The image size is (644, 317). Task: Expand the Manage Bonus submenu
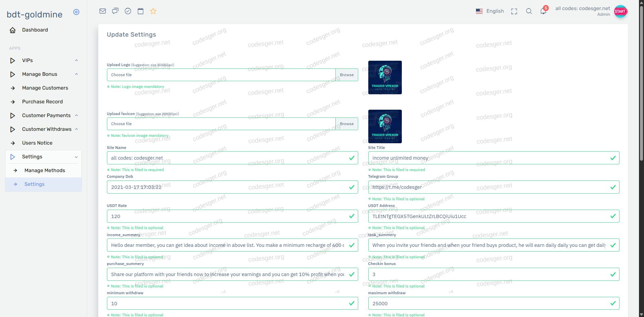44,74
